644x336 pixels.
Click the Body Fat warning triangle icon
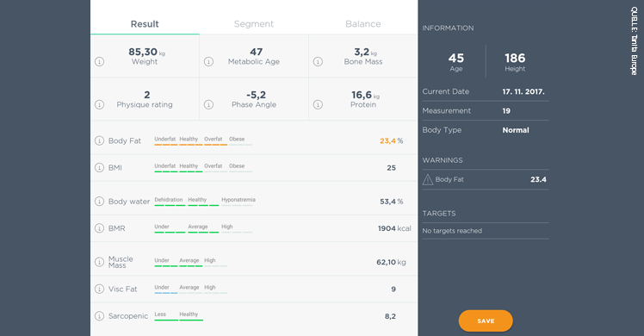coord(428,179)
